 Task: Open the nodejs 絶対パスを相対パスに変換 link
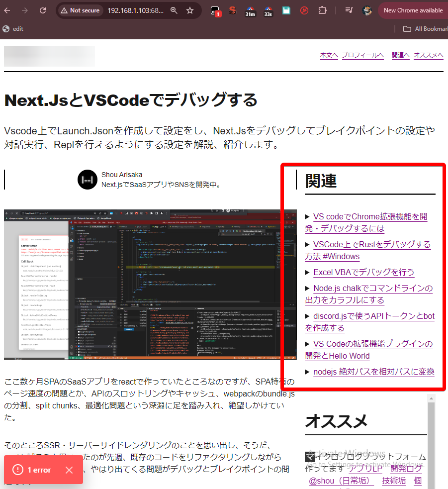(x=373, y=372)
